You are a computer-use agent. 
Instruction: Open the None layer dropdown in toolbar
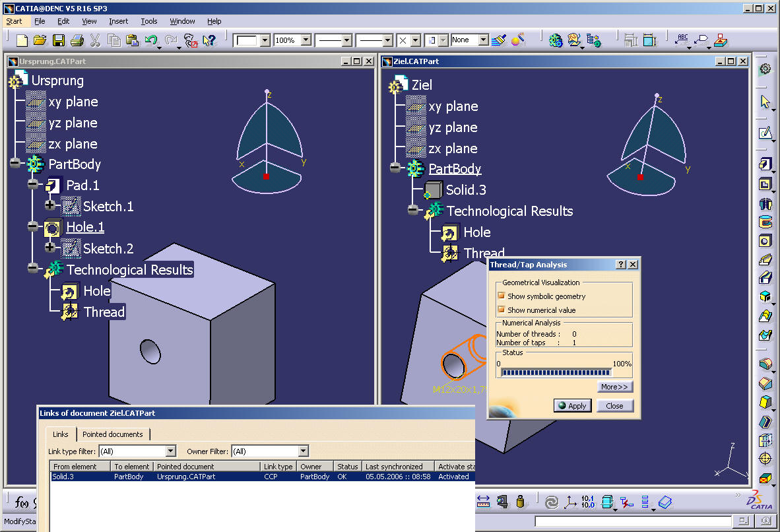click(x=484, y=40)
